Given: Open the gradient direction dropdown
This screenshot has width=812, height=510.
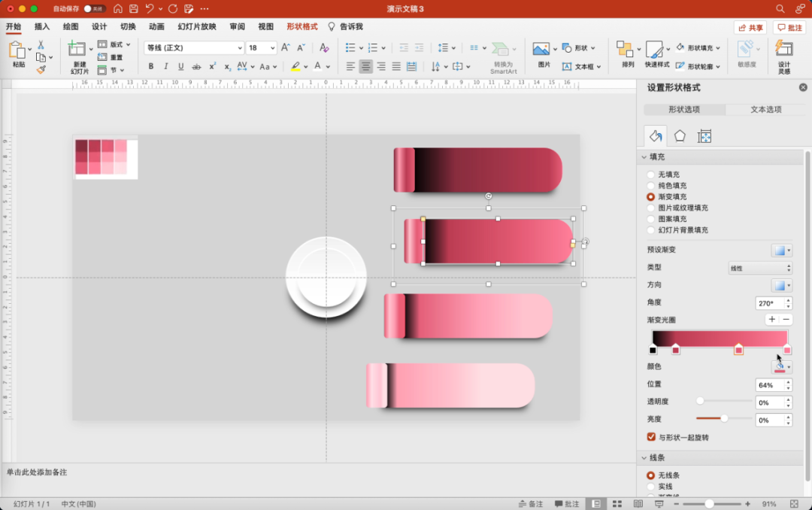Looking at the screenshot, I should (x=781, y=286).
